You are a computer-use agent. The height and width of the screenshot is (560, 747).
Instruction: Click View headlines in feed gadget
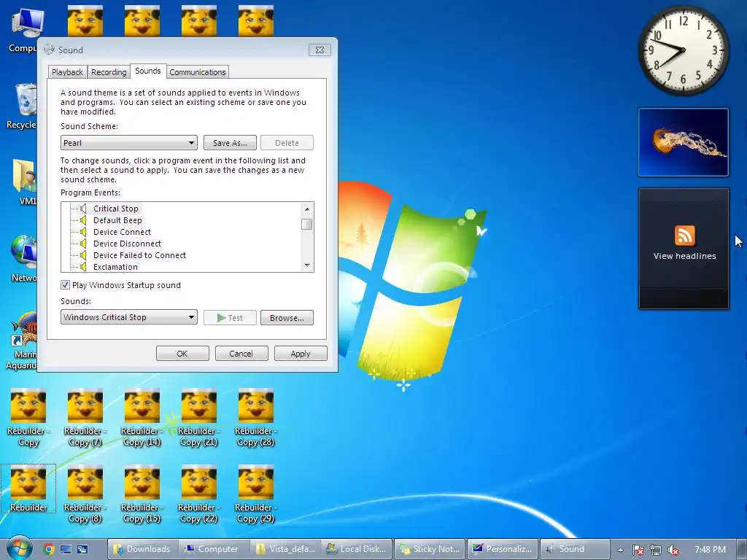point(684,256)
